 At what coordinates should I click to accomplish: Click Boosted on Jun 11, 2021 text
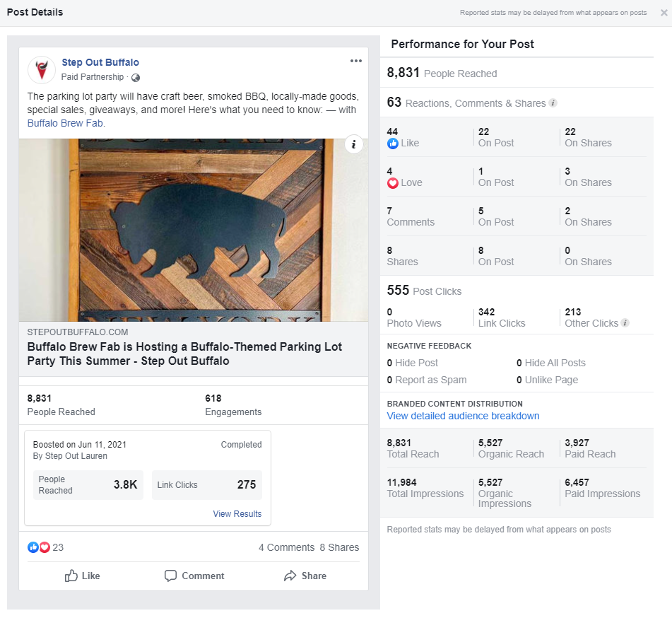[x=80, y=444]
